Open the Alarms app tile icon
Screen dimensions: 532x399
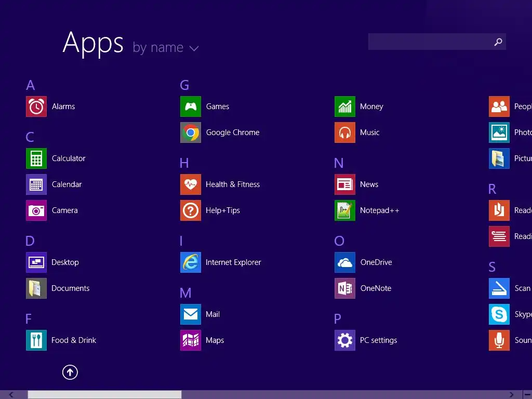[36, 107]
